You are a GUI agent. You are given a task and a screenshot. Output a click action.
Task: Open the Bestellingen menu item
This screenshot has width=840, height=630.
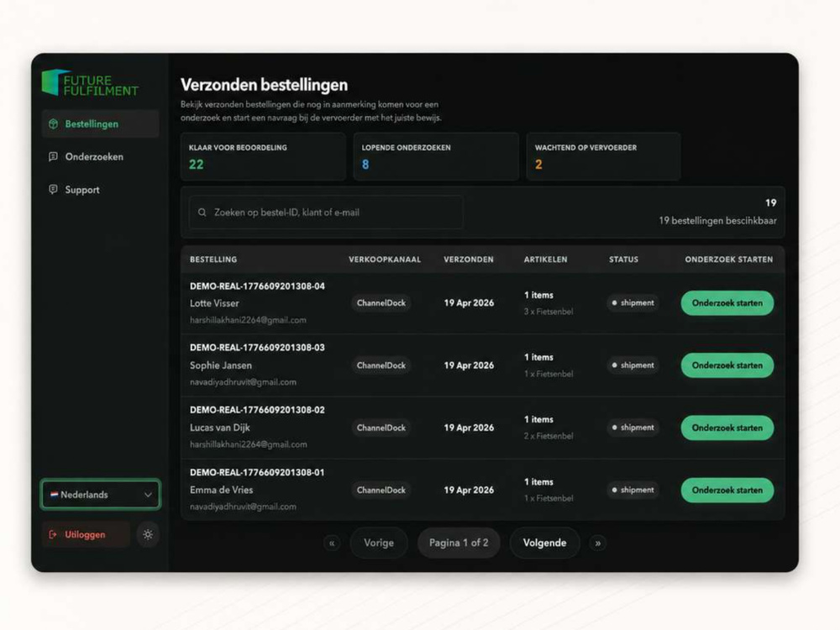100,123
